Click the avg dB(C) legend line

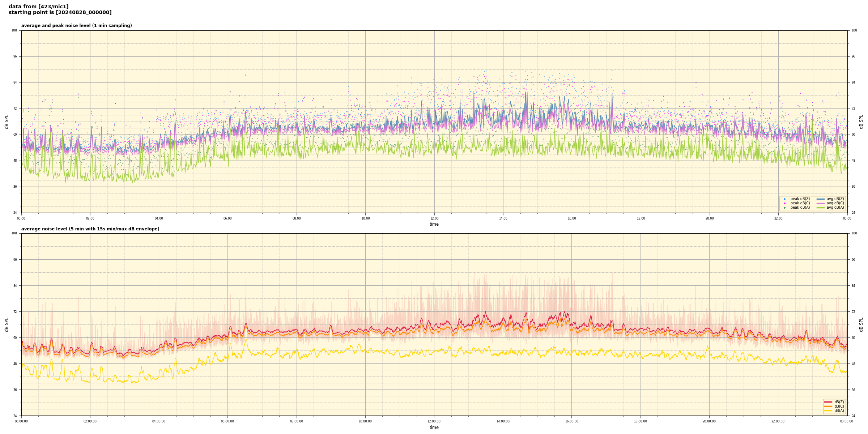[x=821, y=203]
